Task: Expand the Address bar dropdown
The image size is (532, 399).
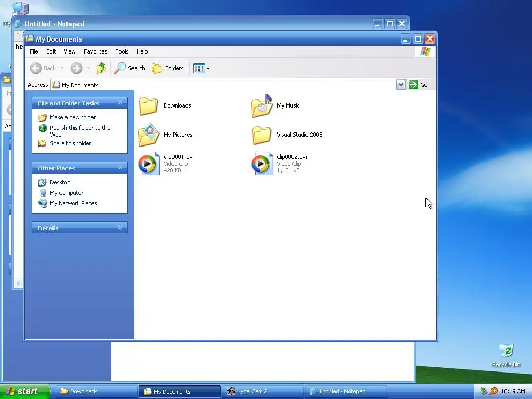Action: (x=401, y=85)
